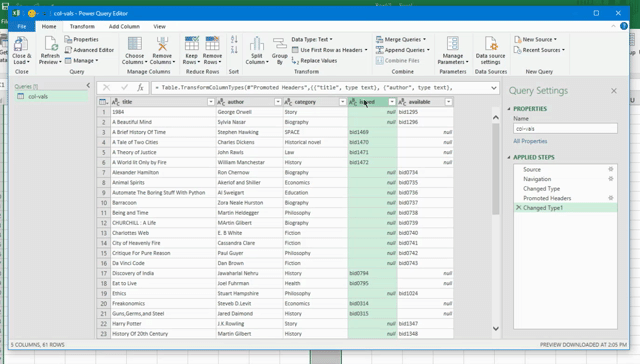Open the Navigation step settings gear
This screenshot has height=364, width=640.
pyautogui.click(x=611, y=179)
